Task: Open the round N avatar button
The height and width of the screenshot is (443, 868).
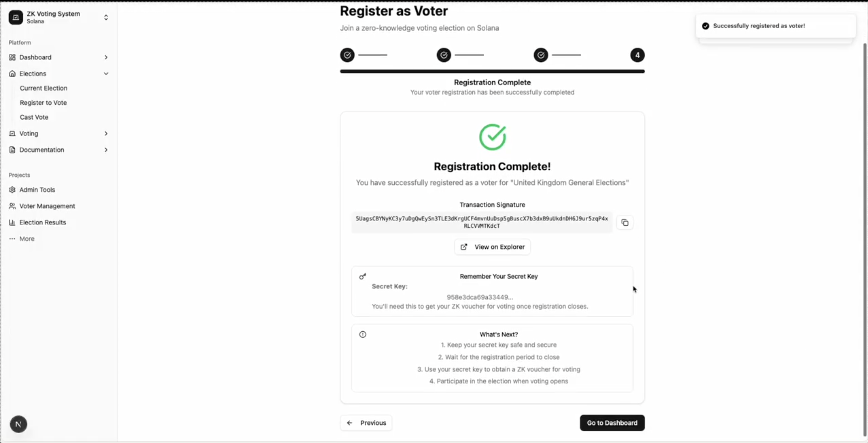Action: pos(19,424)
